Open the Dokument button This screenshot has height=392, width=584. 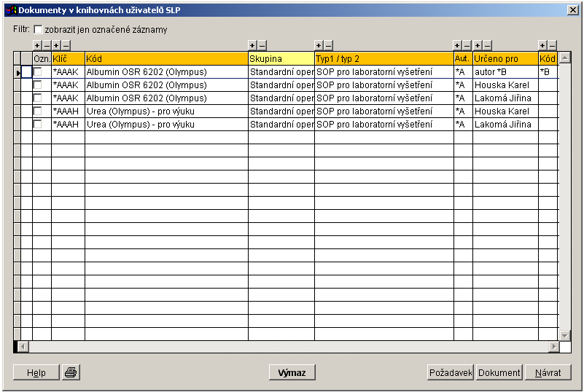(499, 372)
